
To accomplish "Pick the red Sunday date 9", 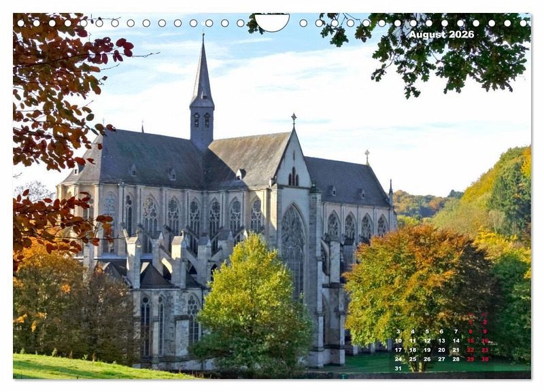I will pos(485,332).
